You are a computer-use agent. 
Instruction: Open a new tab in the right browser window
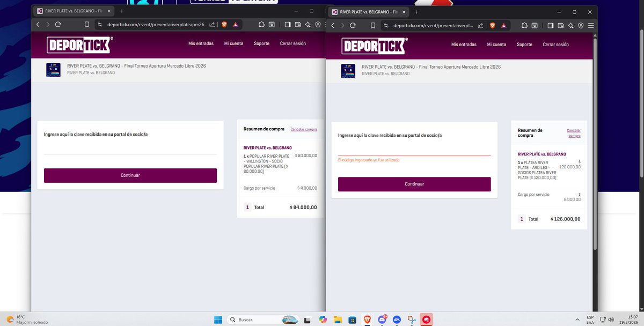click(416, 12)
